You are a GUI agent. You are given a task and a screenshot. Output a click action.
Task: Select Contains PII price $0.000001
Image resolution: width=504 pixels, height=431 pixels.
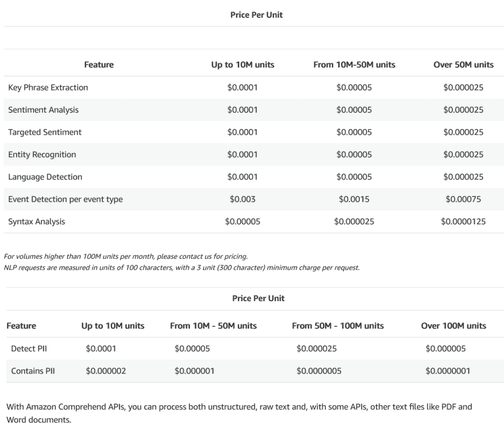tap(194, 371)
